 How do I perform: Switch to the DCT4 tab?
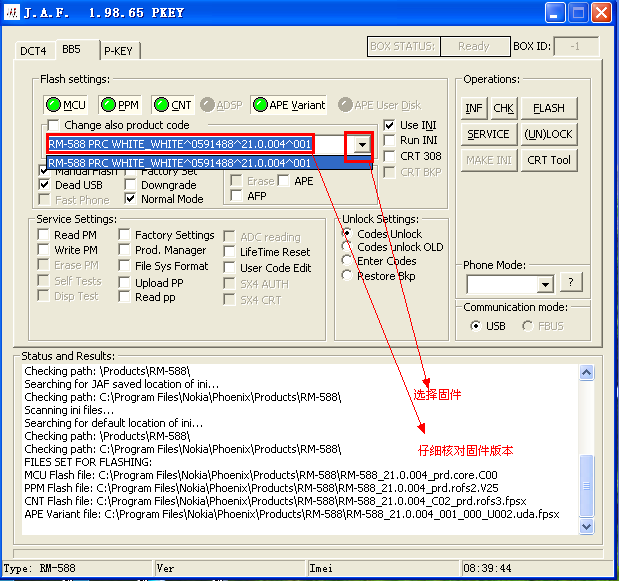pyautogui.click(x=33, y=51)
